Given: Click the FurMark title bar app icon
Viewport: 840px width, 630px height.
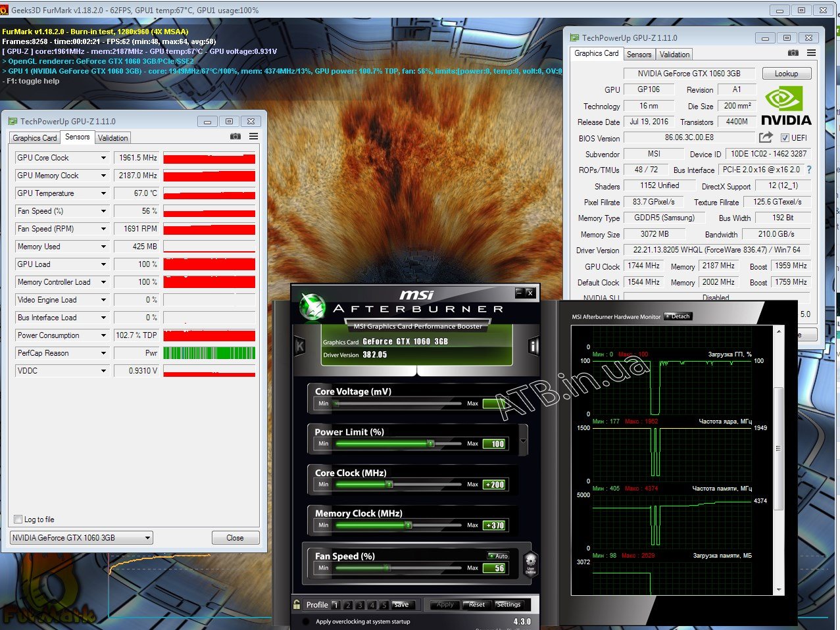Looking at the screenshot, I should [x=5, y=10].
